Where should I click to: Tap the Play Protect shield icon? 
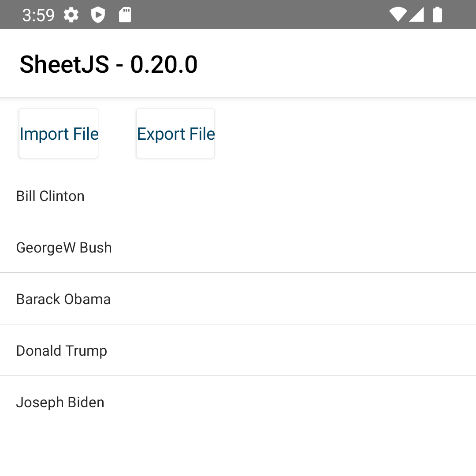tap(98, 15)
